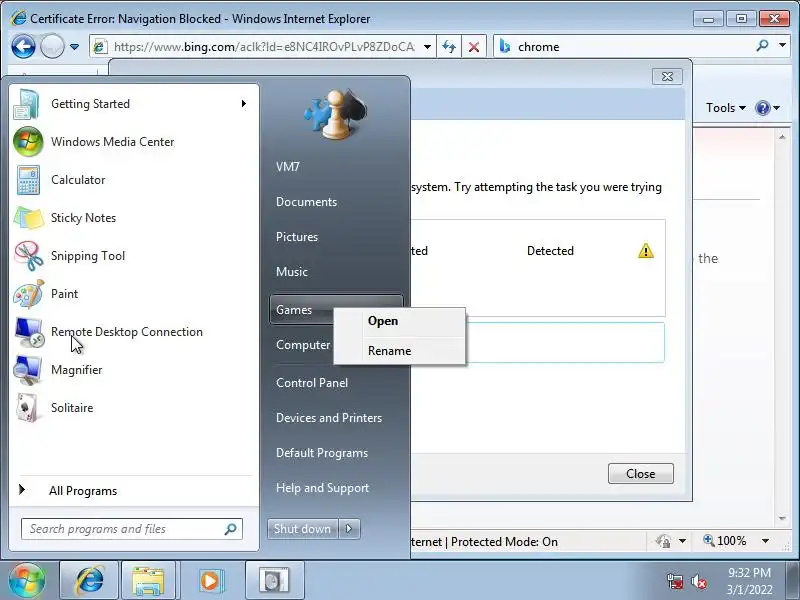The height and width of the screenshot is (600, 800).
Task: Click the muted volume tray icon
Action: tap(698, 582)
